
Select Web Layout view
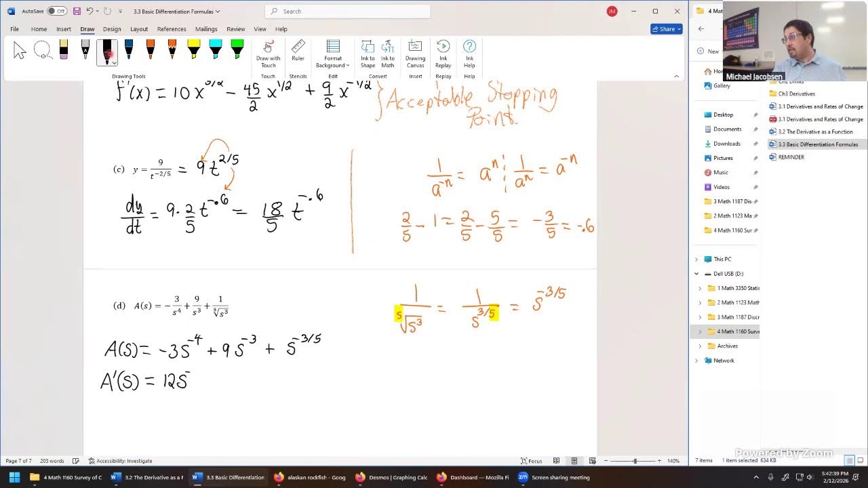[x=592, y=461]
